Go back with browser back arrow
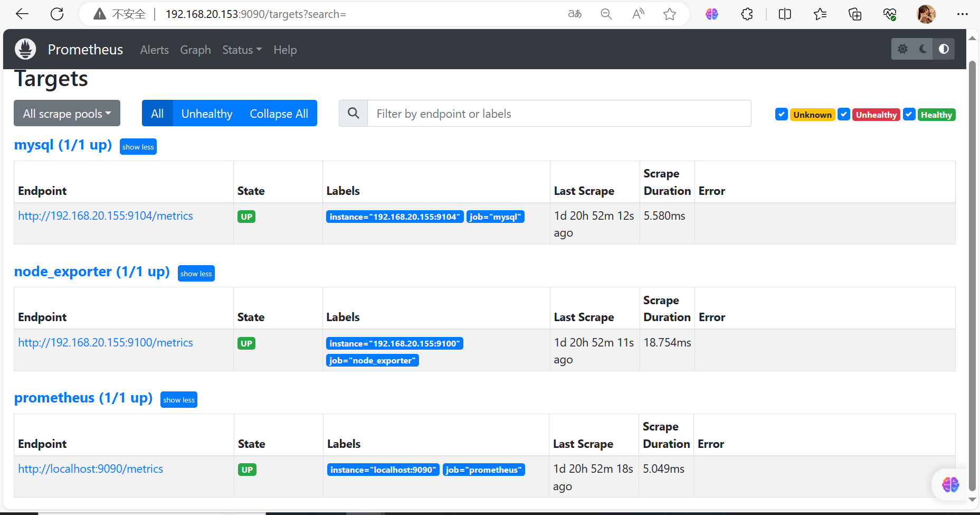 [x=22, y=14]
